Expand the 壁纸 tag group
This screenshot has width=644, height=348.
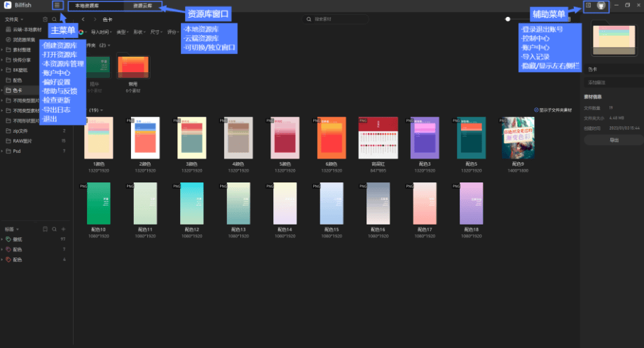click(x=2, y=239)
